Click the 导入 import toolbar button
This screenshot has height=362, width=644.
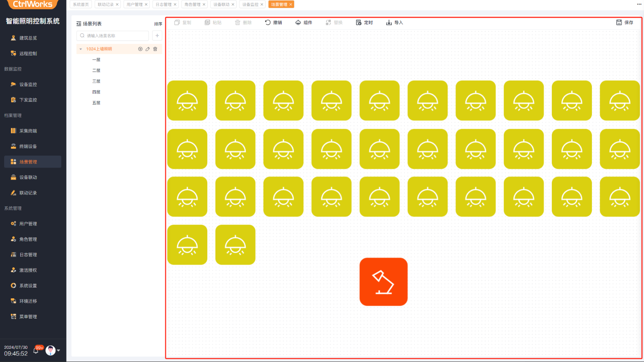click(x=395, y=22)
